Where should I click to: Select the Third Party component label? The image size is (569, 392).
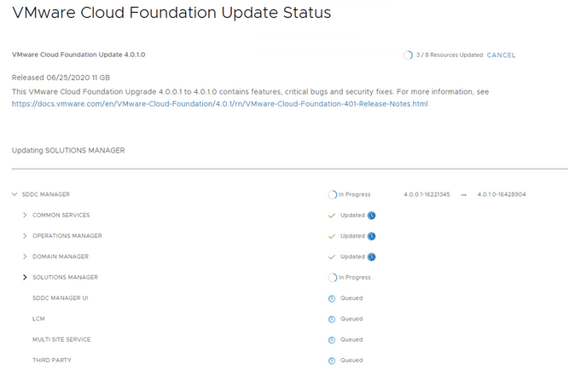click(52, 360)
